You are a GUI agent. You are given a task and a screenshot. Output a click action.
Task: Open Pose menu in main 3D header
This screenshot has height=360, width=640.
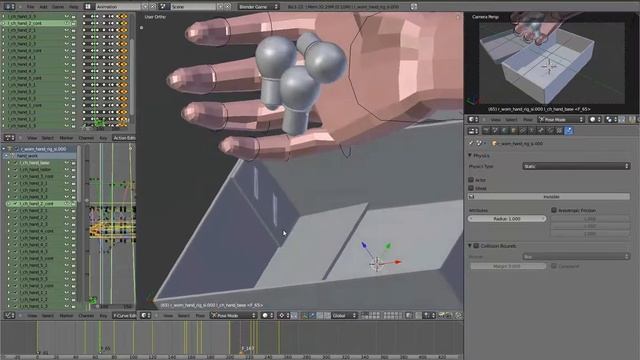(x=200, y=316)
